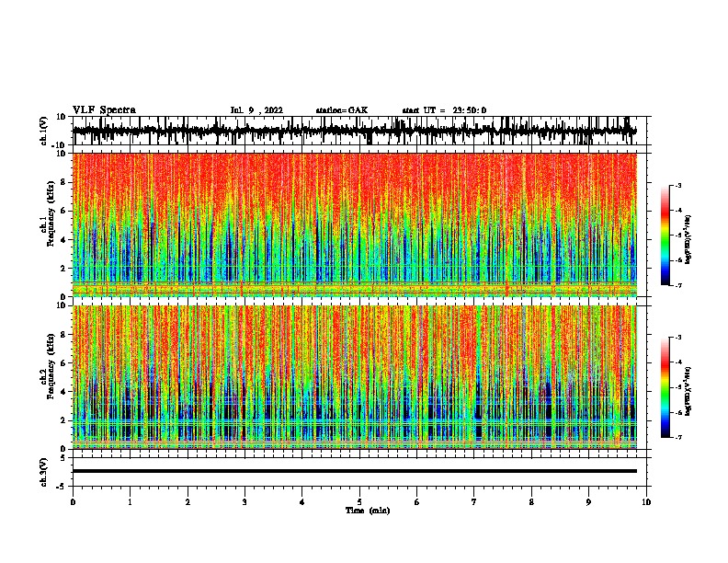Click the "-3" label on ch.1 color bar
This screenshot has height=563, width=728.
(678, 185)
